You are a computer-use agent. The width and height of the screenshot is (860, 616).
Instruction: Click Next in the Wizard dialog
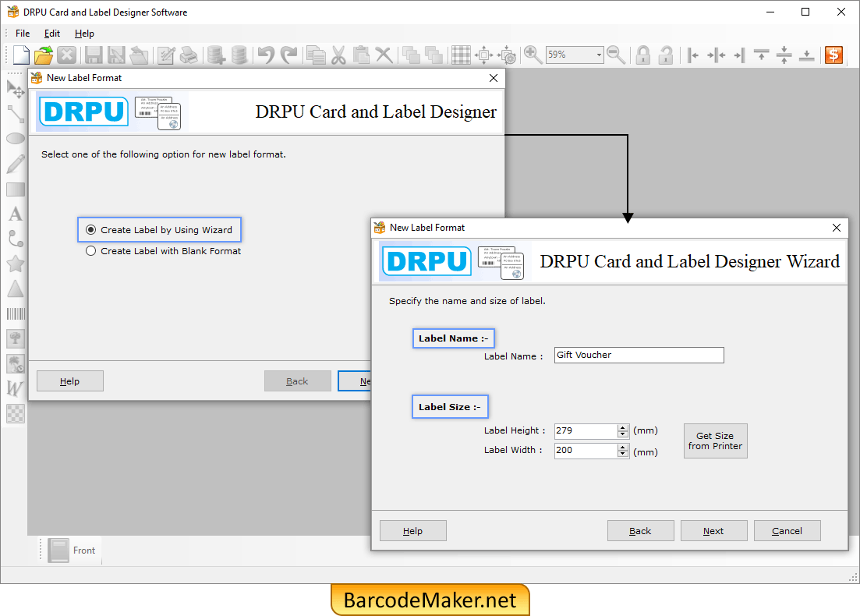tap(713, 531)
